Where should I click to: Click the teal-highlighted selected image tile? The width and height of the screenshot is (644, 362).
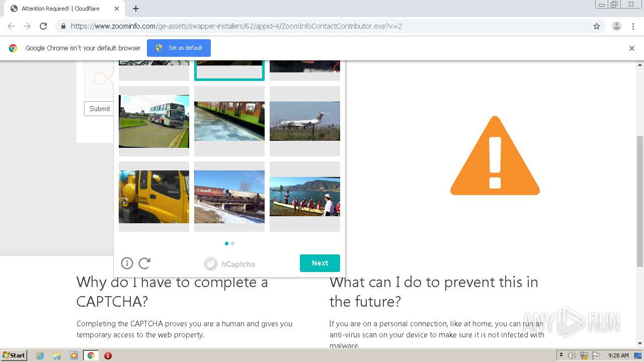pos(229,70)
